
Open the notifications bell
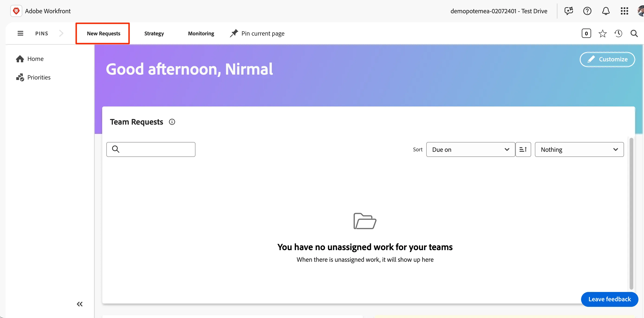pyautogui.click(x=605, y=11)
